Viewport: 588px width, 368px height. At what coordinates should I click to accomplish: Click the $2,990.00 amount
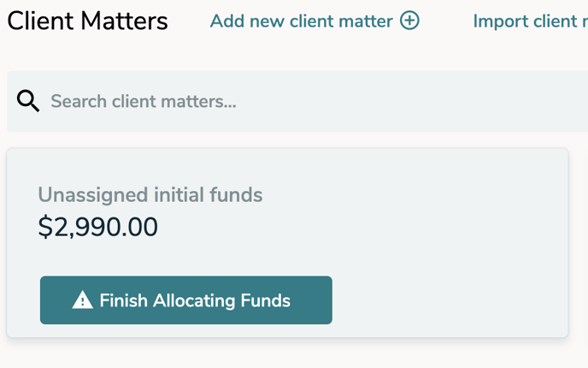click(x=97, y=227)
